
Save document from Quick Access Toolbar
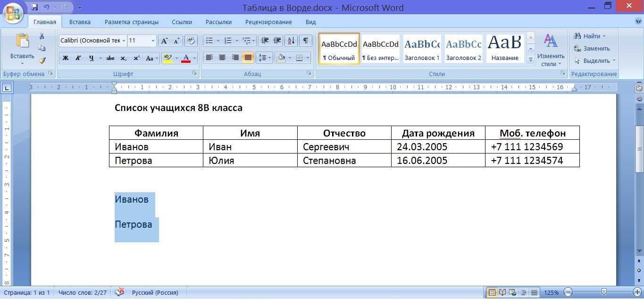pyautogui.click(x=34, y=8)
